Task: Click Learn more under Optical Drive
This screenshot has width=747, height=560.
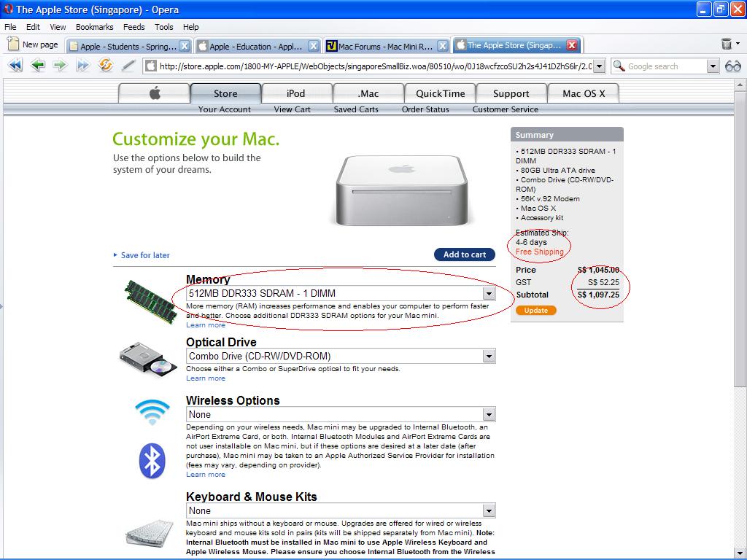Action: pyautogui.click(x=206, y=378)
